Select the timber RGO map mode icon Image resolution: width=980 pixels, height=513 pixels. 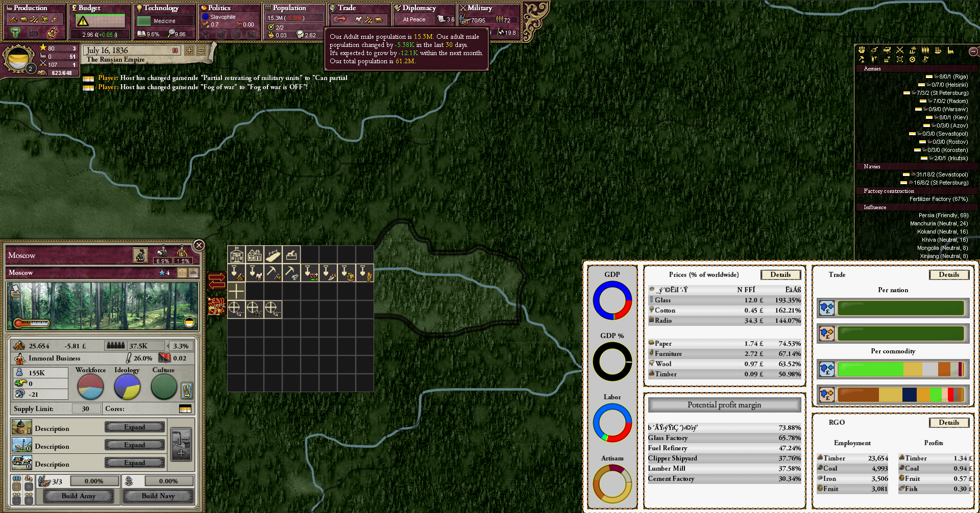click(236, 273)
